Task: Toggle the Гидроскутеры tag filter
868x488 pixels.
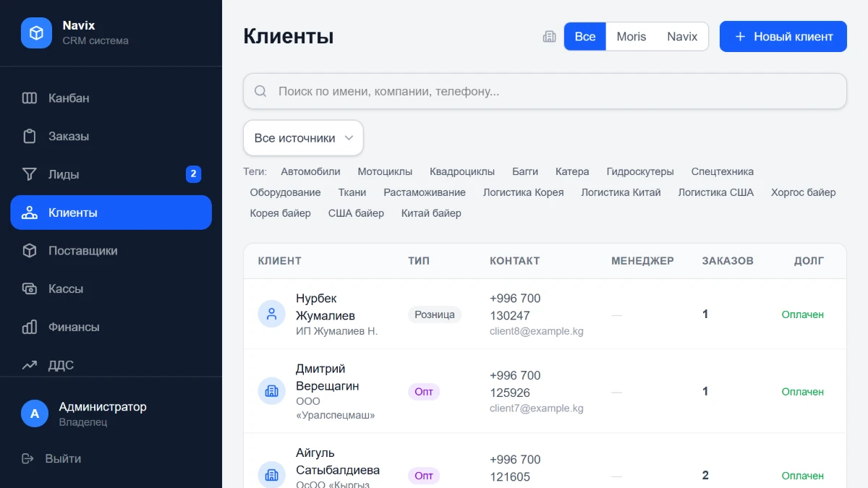Action: [640, 171]
